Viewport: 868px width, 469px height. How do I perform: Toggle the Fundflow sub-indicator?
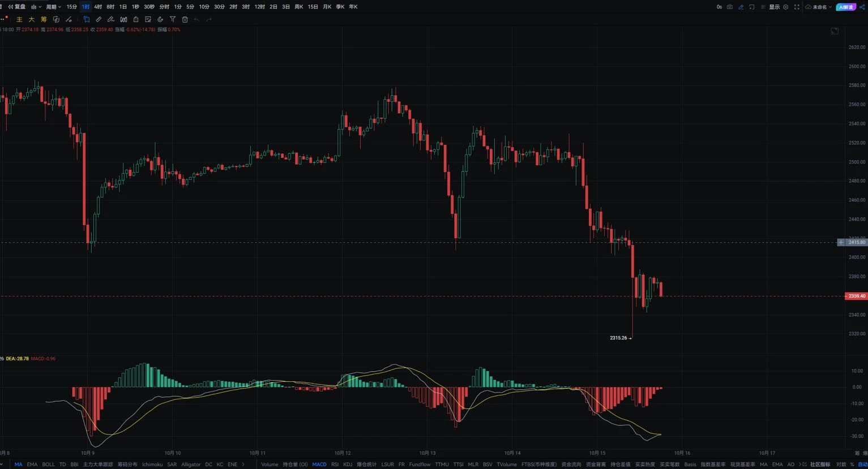pyautogui.click(x=420, y=464)
